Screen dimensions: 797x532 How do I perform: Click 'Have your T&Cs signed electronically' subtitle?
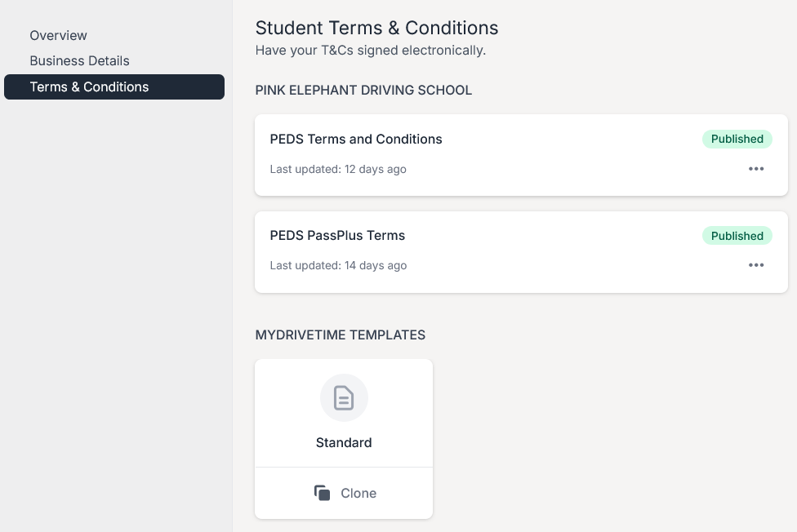pos(370,51)
